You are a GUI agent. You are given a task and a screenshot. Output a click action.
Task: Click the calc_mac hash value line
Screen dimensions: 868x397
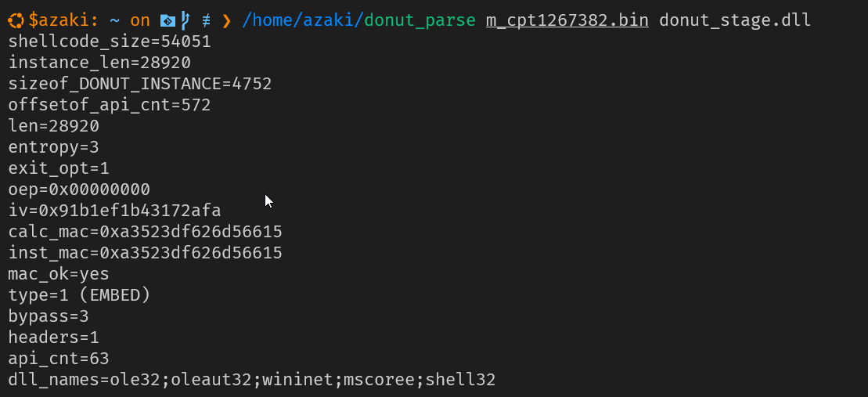coord(145,232)
